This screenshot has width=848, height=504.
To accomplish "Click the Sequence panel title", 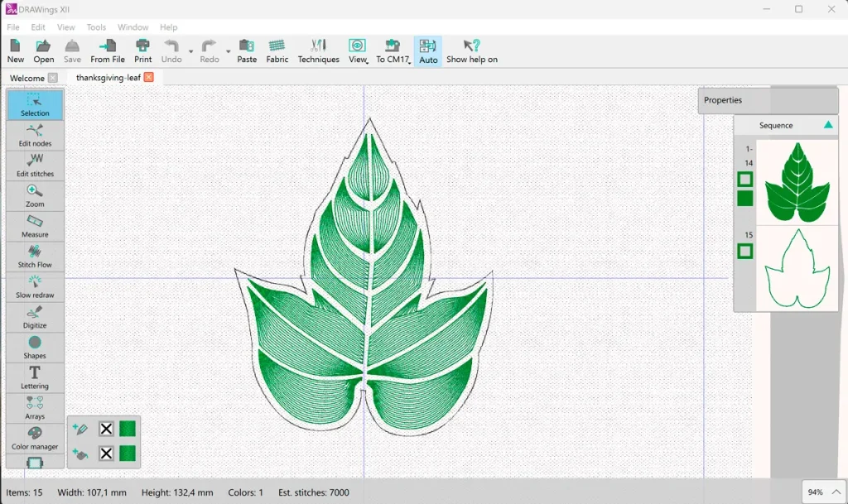I will [x=775, y=125].
